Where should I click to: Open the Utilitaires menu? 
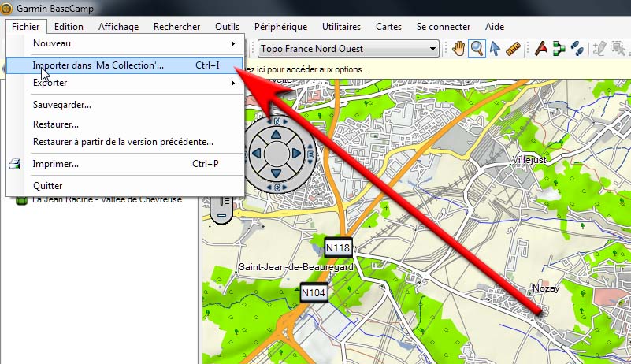[x=341, y=27]
